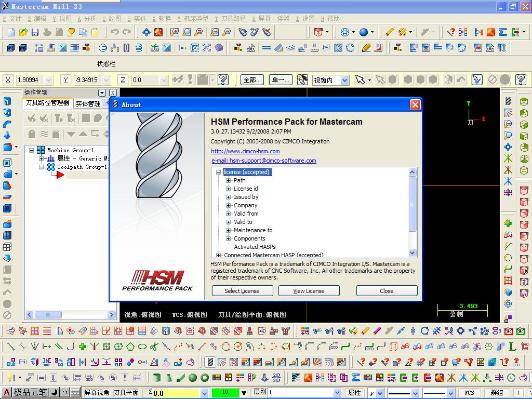Image resolution: width=532 pixels, height=399 pixels.
Task: Open the X coordinate dropdown arrow
Action: 48,80
